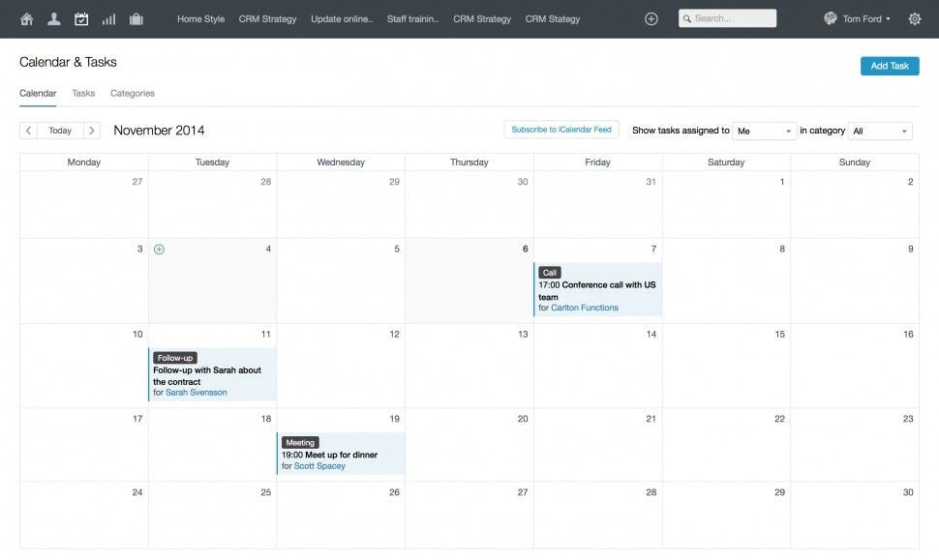Open the Calendar icon in the top bar
Image resolution: width=939 pixels, height=560 pixels.
tap(81, 18)
